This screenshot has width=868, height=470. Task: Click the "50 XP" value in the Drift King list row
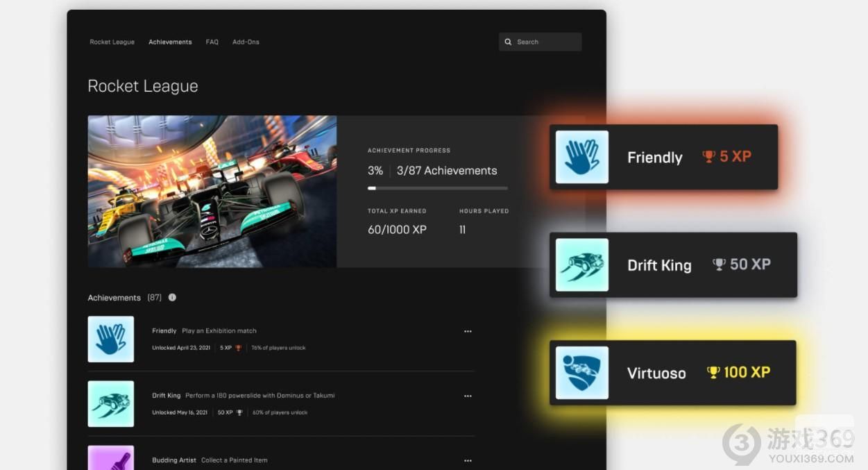click(x=225, y=412)
